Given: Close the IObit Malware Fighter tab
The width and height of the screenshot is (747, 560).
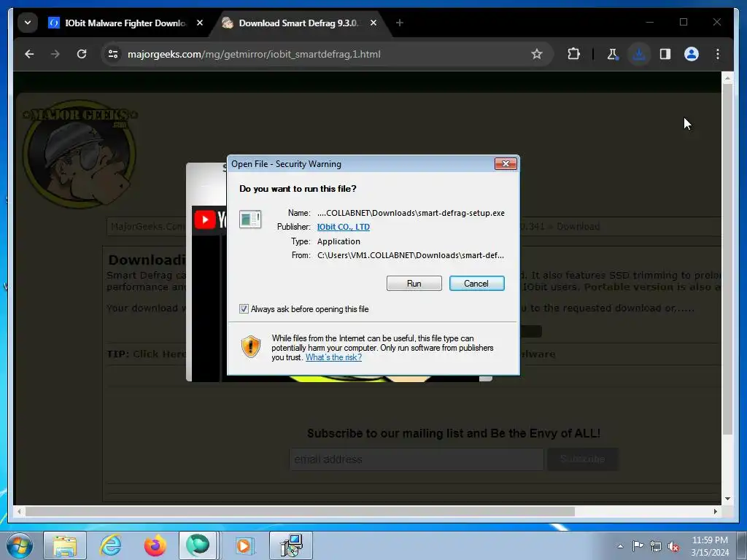Looking at the screenshot, I should point(200,23).
